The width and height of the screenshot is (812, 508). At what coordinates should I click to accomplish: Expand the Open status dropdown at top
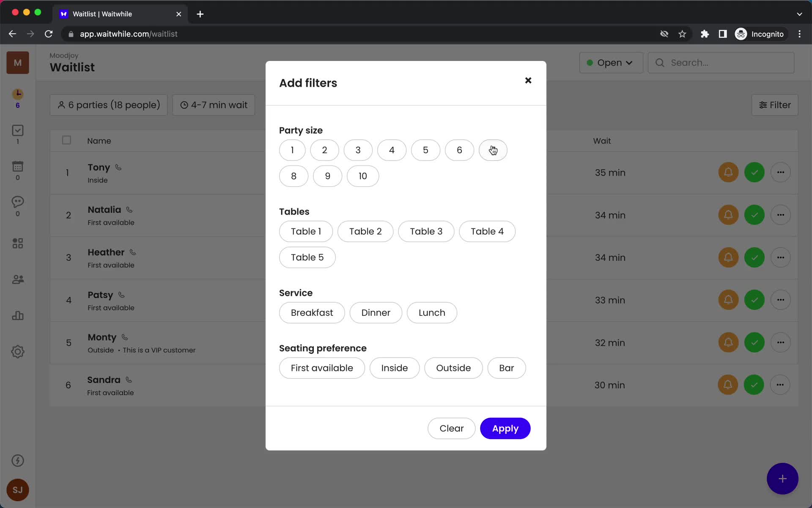[610, 63]
